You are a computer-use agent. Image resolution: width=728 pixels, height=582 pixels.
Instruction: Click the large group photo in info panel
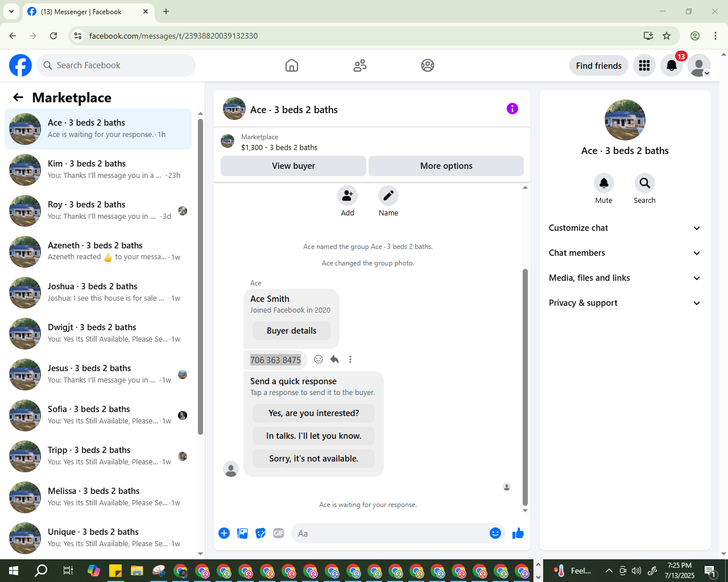tap(625, 120)
